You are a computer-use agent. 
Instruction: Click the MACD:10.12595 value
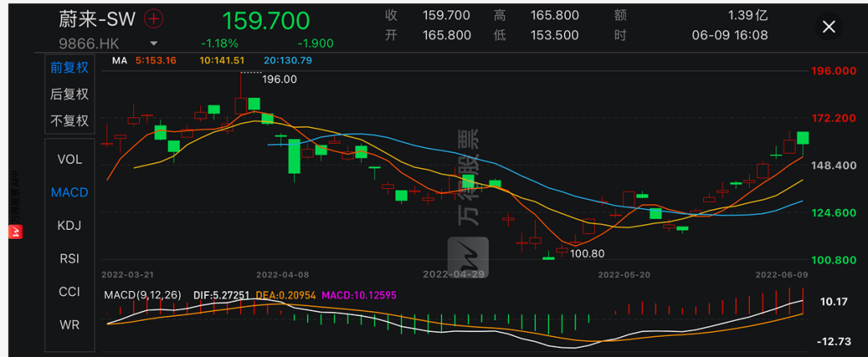(359, 295)
